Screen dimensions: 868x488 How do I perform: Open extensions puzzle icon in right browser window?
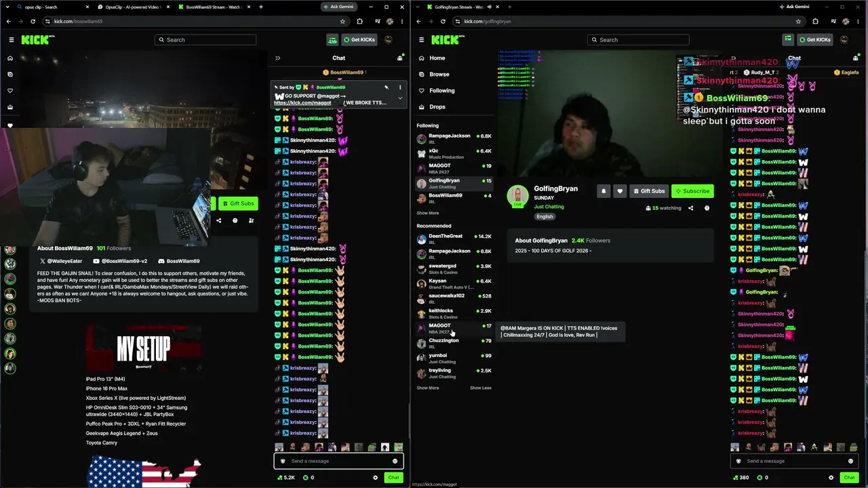click(815, 21)
